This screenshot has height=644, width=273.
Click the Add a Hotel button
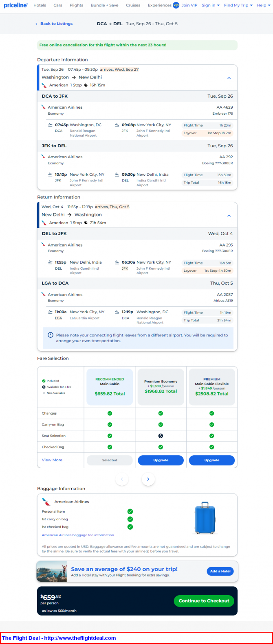click(220, 571)
